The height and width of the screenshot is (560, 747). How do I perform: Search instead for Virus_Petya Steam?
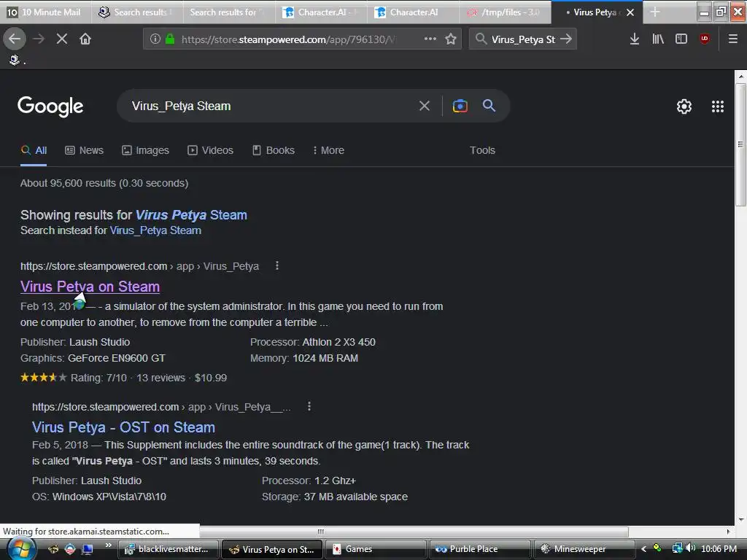[155, 230]
